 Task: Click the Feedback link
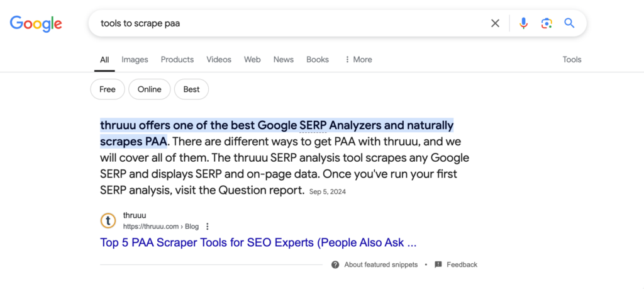pos(462,264)
